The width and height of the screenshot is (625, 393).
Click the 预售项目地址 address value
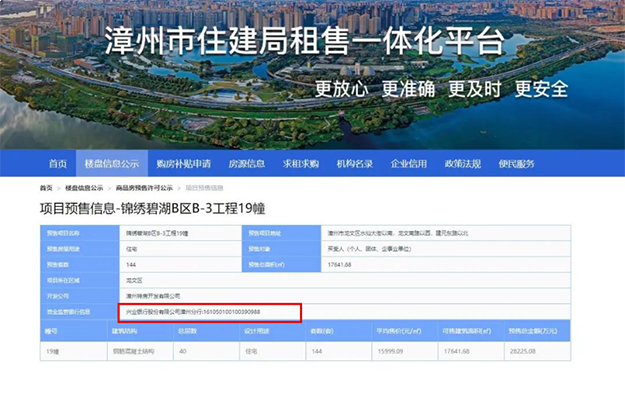coord(398,233)
